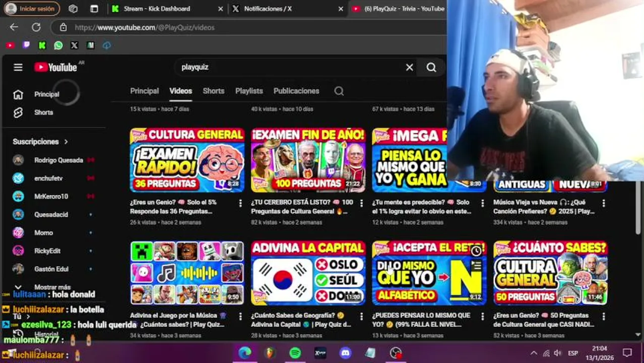Show hidden system tray icons chevron

[534, 353]
